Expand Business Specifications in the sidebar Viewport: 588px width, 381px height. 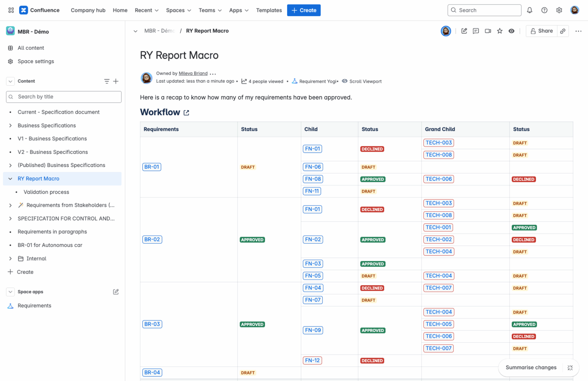click(x=10, y=126)
